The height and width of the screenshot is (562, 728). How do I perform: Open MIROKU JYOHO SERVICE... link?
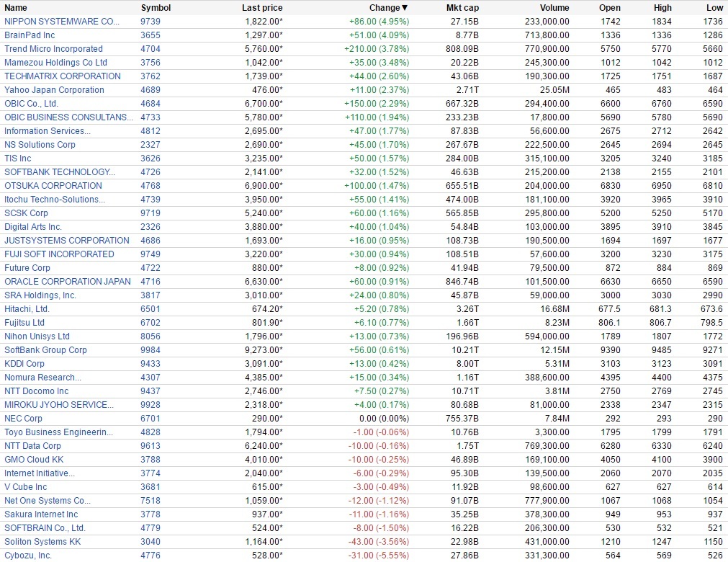tap(59, 405)
